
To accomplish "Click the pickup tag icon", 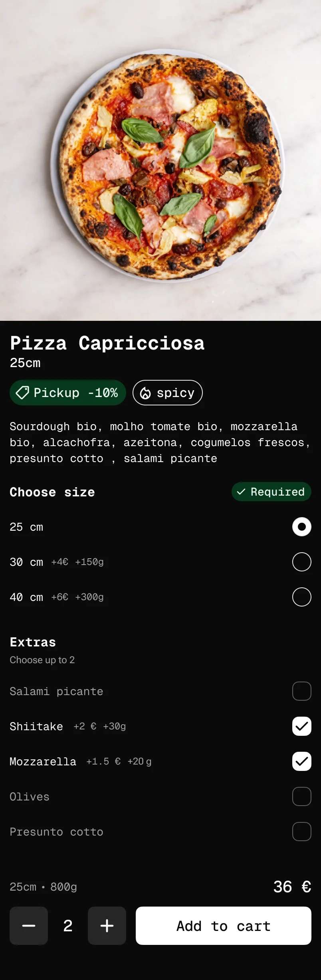I will (22, 393).
